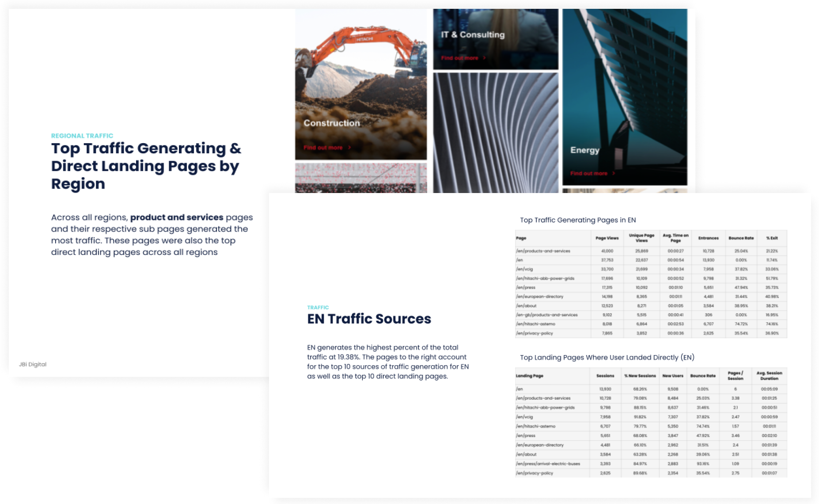Screen dimensions: 819x504
Task: Open the Energy 'Find out more' link
Action: [x=592, y=173]
